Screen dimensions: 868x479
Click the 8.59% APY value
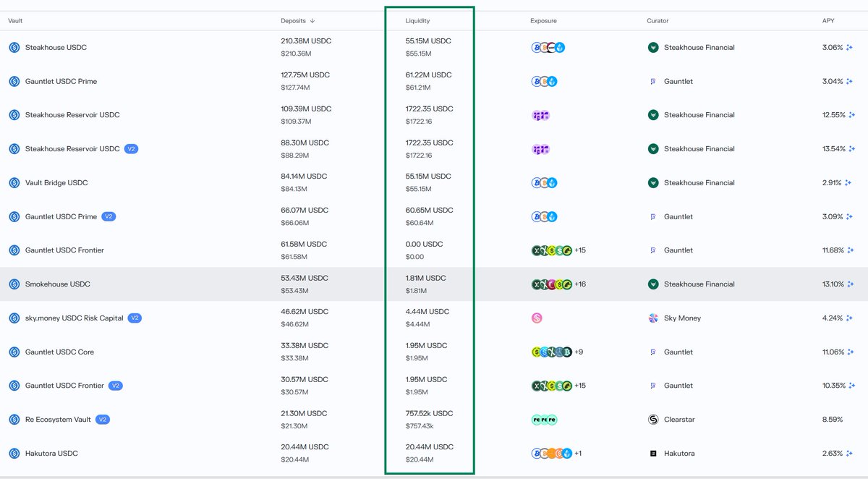[x=833, y=420]
